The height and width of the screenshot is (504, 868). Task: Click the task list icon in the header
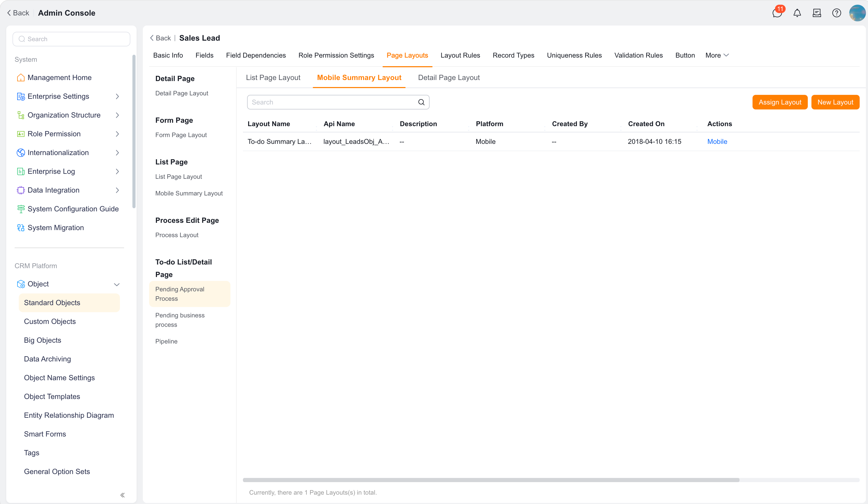pyautogui.click(x=817, y=13)
